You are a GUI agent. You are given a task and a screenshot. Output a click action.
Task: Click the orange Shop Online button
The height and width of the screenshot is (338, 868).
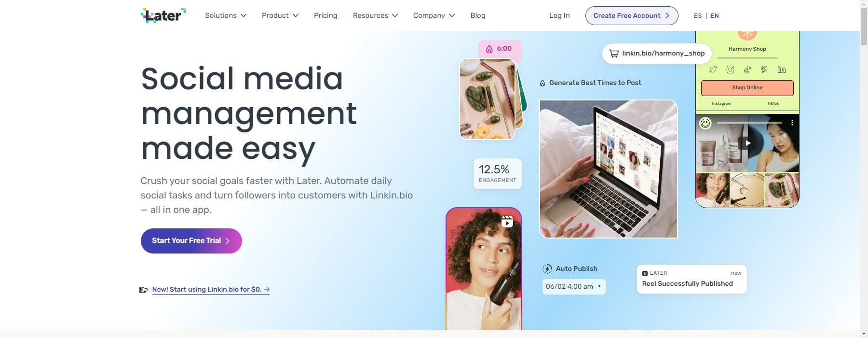click(747, 88)
